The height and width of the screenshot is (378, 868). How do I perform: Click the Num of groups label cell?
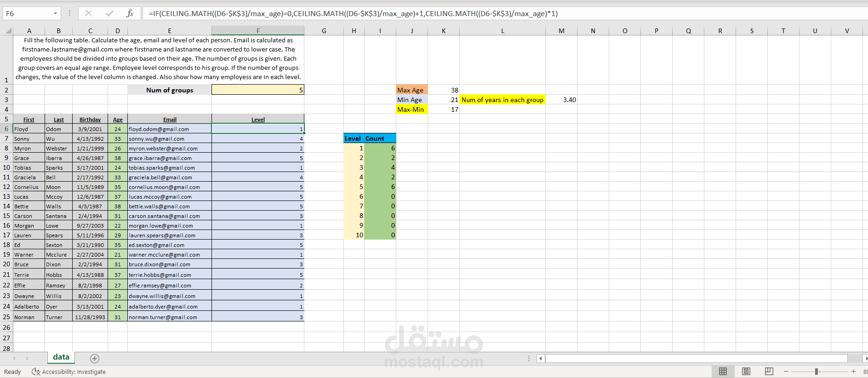tap(170, 90)
